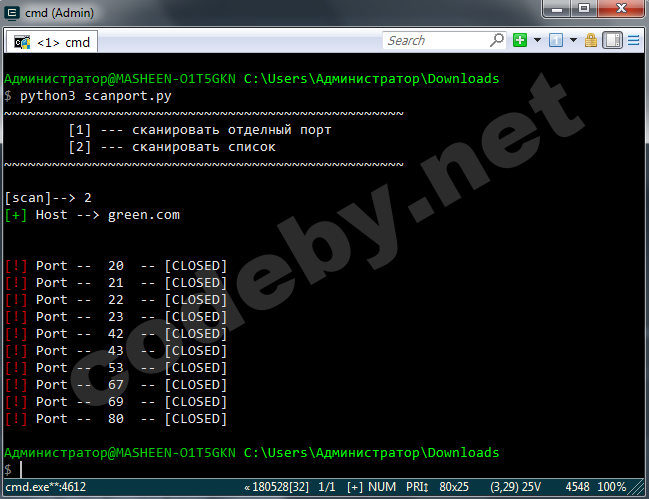This screenshot has height=499, width=649.
Task: Click the cmd (Admin) window title
Action: coord(59,13)
